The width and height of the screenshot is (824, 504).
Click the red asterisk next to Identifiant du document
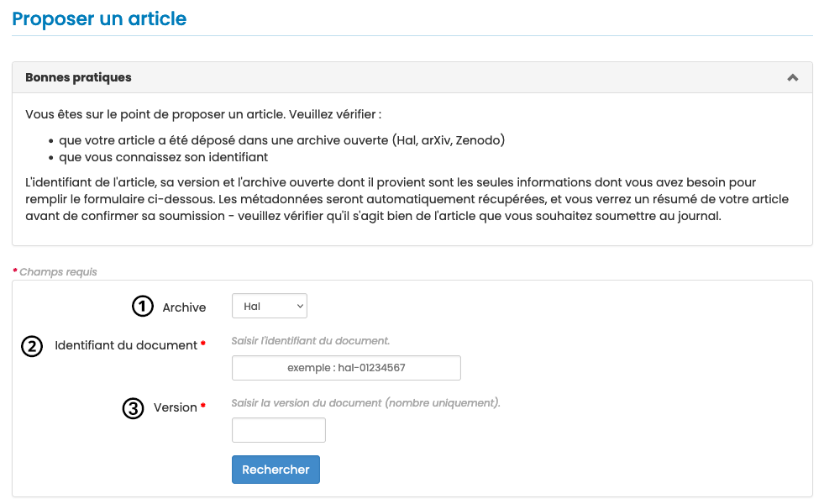204,343
